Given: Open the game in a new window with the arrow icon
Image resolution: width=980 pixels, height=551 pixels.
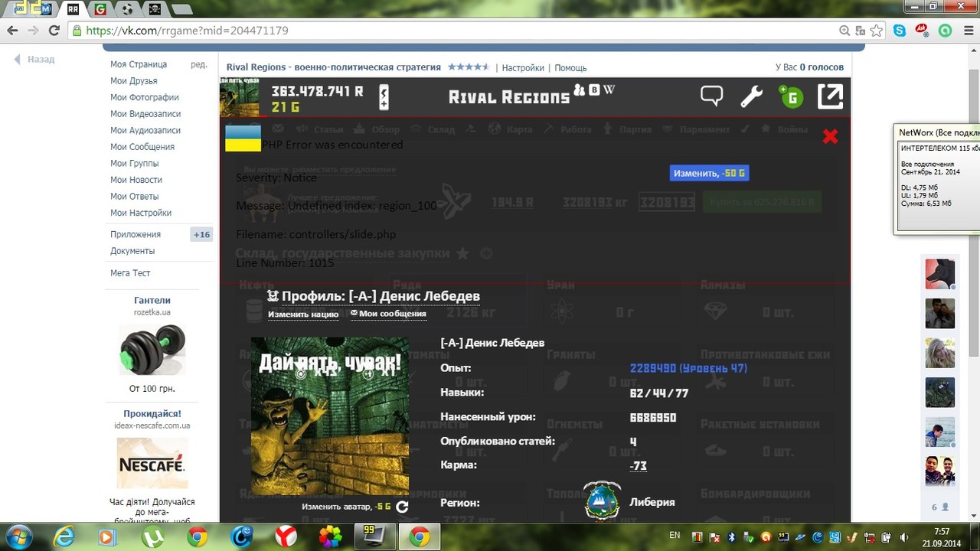Looking at the screenshot, I should (830, 96).
